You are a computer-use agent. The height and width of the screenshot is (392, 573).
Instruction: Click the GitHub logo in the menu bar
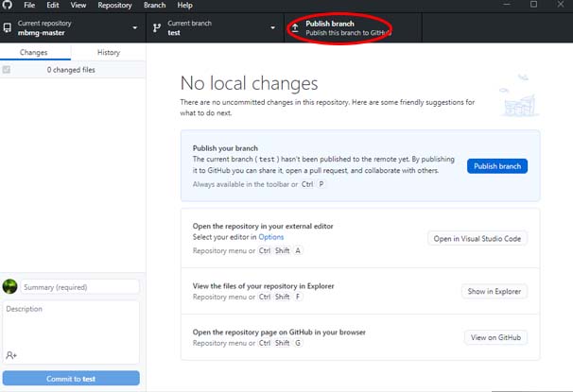click(x=7, y=5)
